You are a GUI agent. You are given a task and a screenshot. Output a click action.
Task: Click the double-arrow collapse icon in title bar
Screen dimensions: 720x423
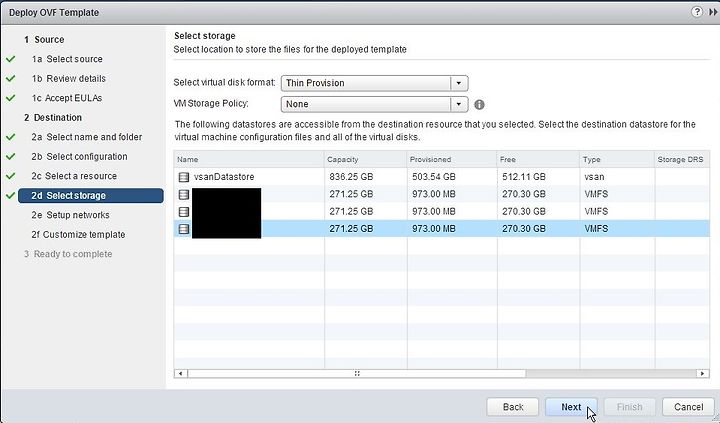coord(713,12)
